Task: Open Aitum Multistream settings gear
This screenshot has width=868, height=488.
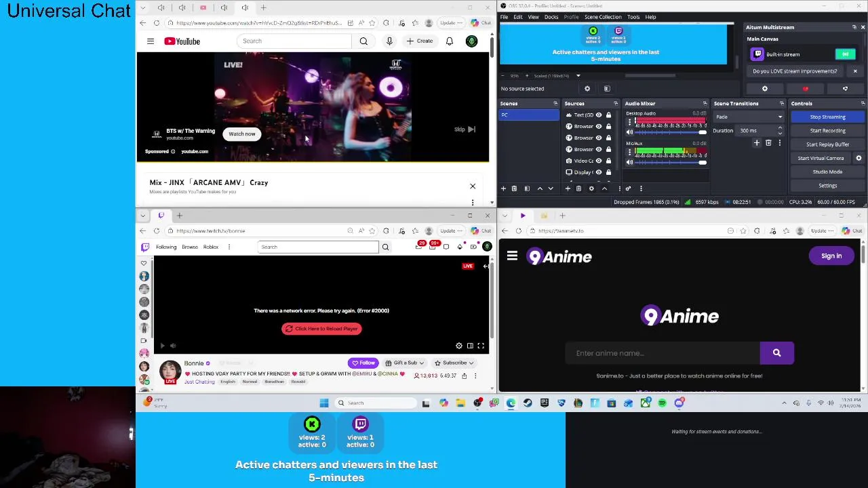Action: coord(765,89)
